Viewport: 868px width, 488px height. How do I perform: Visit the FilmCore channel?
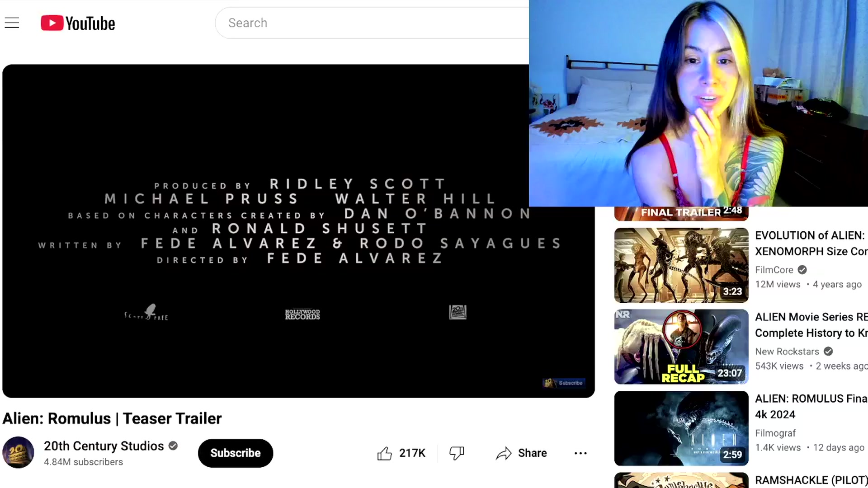pyautogui.click(x=774, y=270)
